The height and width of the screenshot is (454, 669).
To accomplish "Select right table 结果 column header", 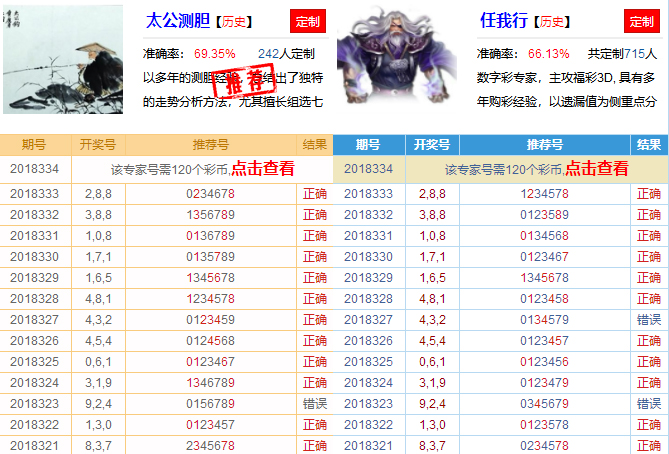I will click(x=649, y=144).
